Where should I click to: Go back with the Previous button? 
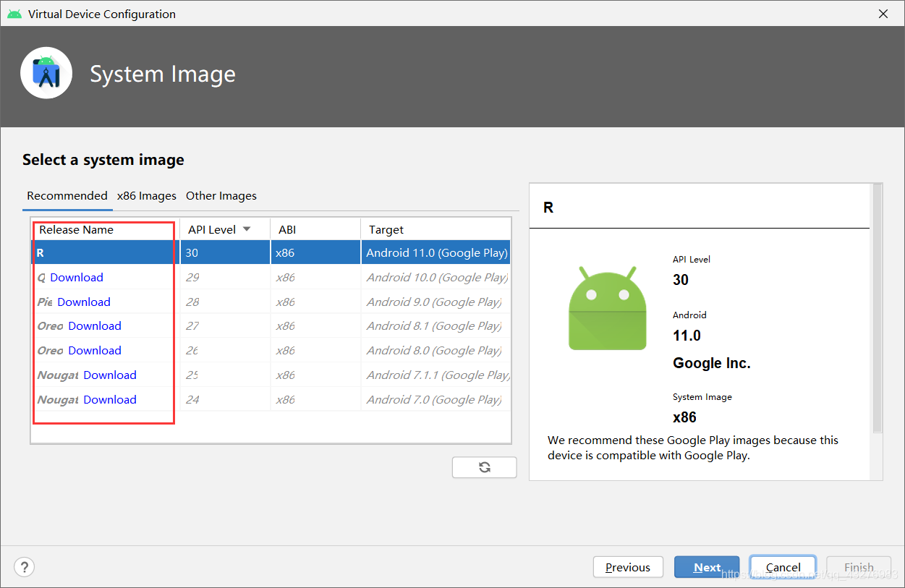627,567
